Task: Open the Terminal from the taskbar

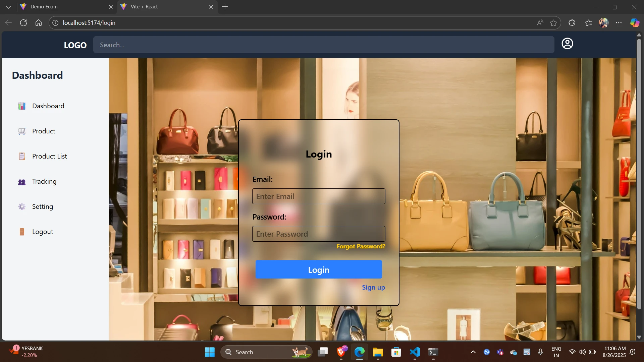Action: click(x=433, y=352)
